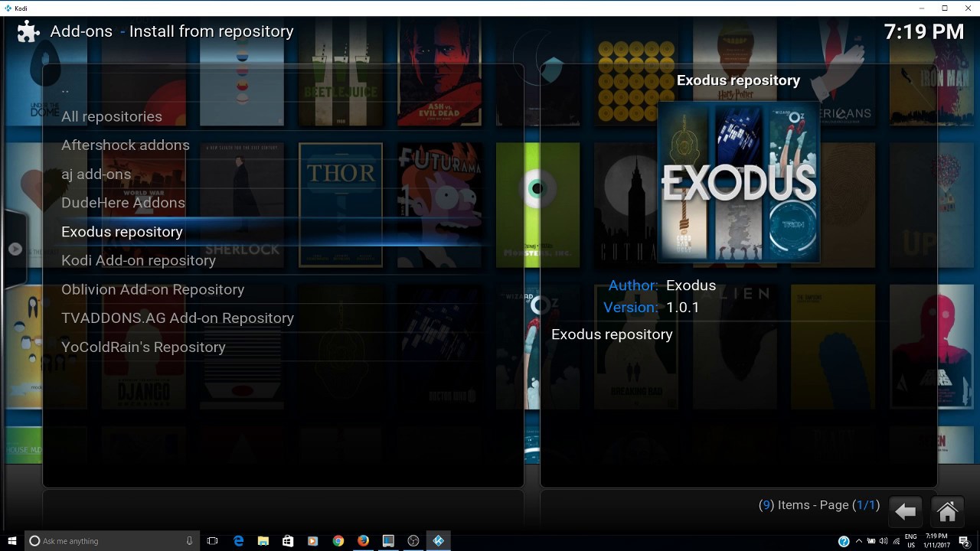Click the 7:19 PM Kodi clock
Viewport: 980px width, 551px height.
click(924, 31)
